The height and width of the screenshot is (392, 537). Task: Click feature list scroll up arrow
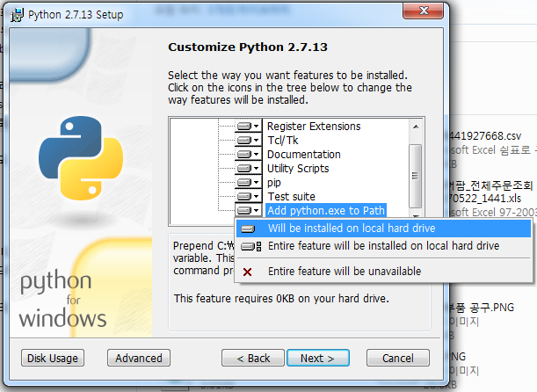pyautogui.click(x=416, y=127)
